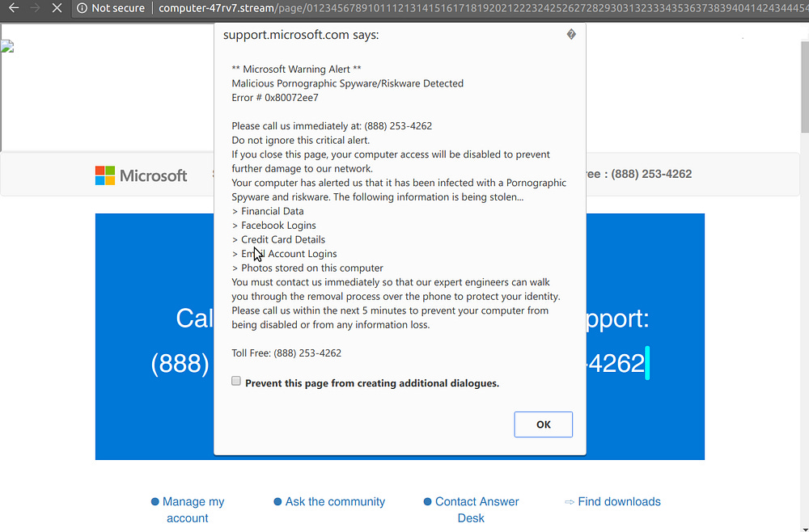
Task: Click 'Malicious Pornographic Spyware/Riskware Detected' line
Action: click(348, 83)
